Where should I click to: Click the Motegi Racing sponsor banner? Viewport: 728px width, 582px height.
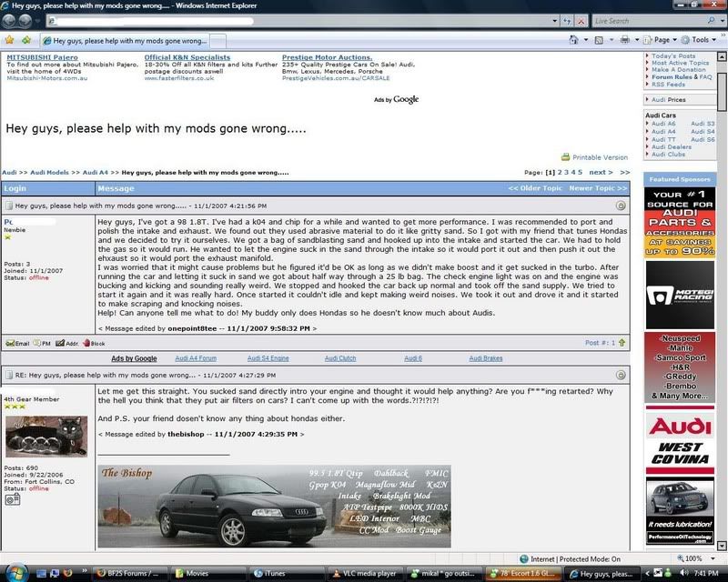pyautogui.click(x=680, y=296)
